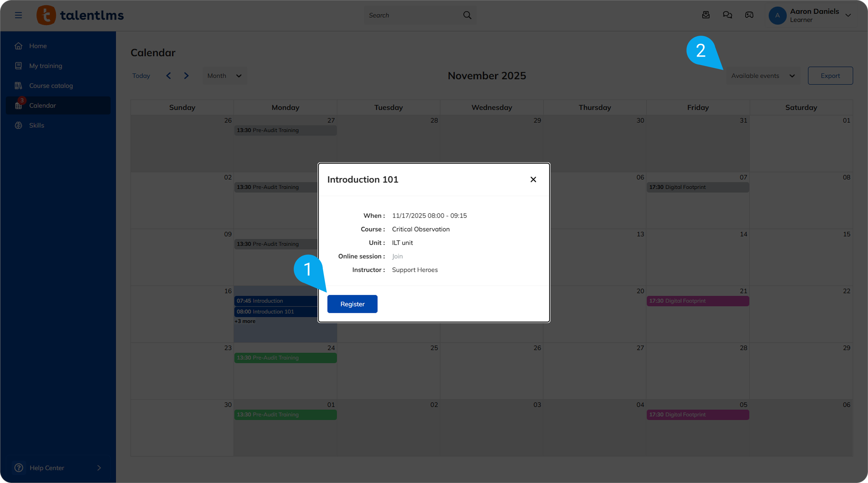Open Course catalog in sidebar
The width and height of the screenshot is (868, 483).
point(51,86)
